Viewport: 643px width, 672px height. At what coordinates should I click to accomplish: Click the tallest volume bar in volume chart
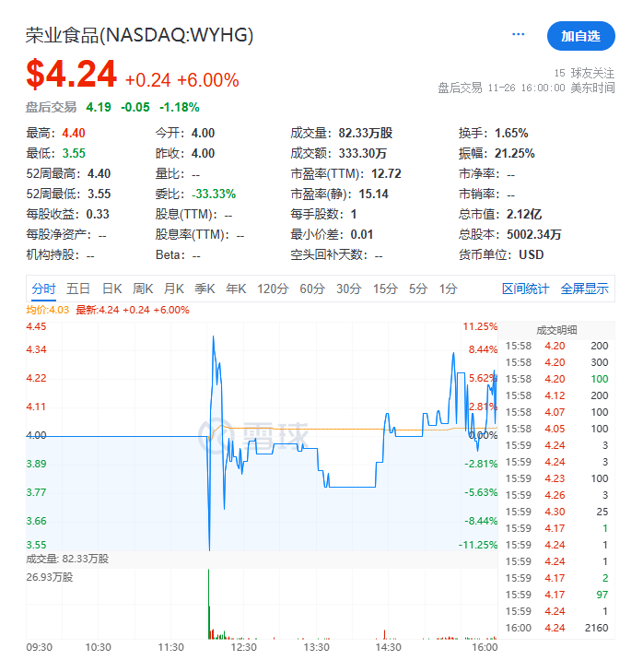coord(208,604)
